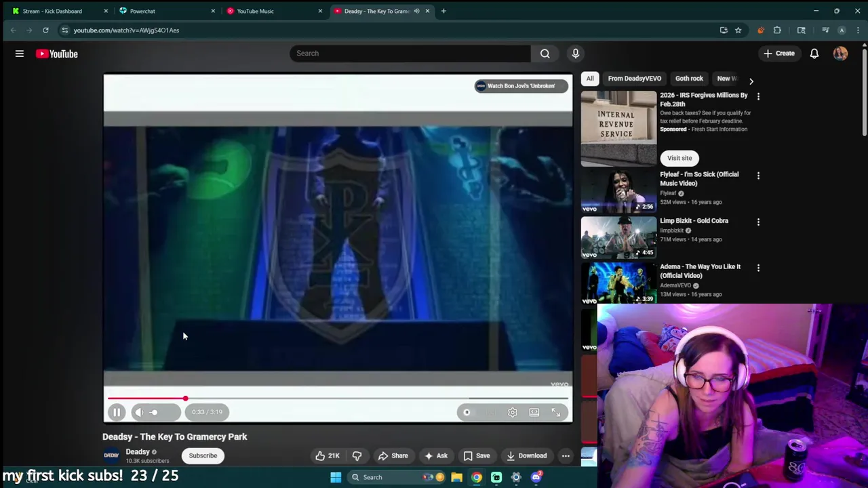Open the Deadsy channel avatar
This screenshot has width=868, height=488.
[111, 455]
